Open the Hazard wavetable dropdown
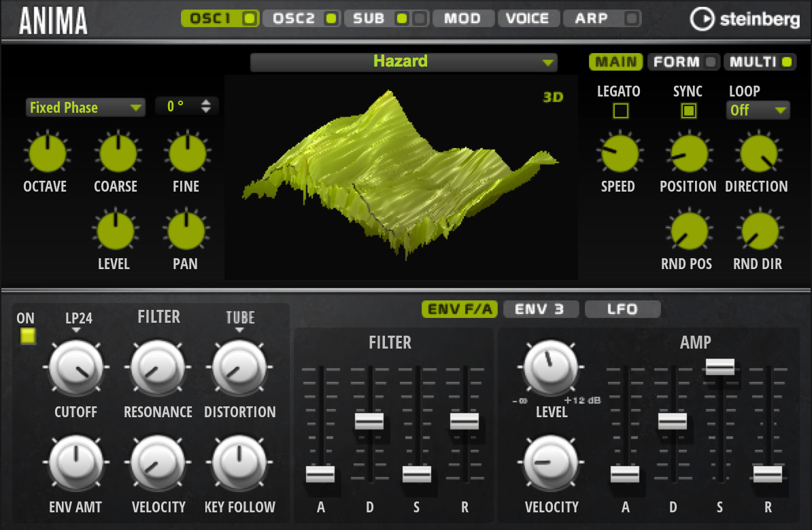 (x=403, y=62)
